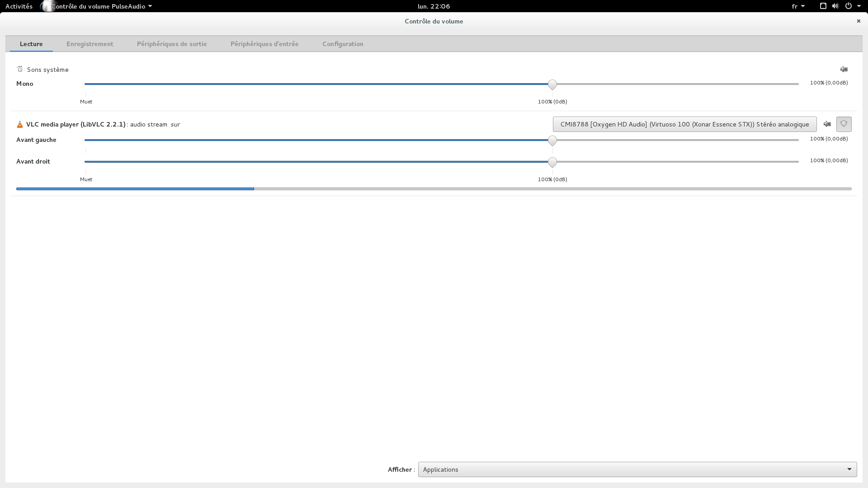Toggle the VLC channel lock shield button
This screenshot has height=488, width=868.
[x=844, y=124]
